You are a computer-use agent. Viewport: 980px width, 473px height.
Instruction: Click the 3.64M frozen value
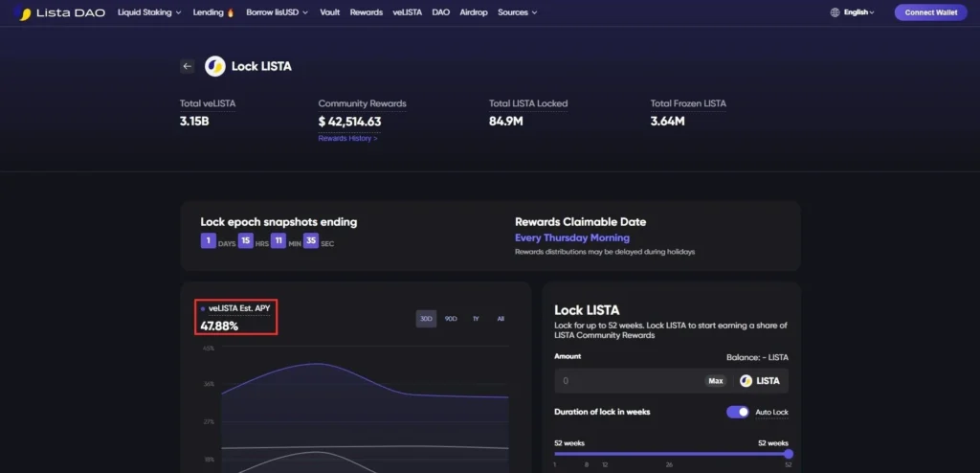pos(667,122)
